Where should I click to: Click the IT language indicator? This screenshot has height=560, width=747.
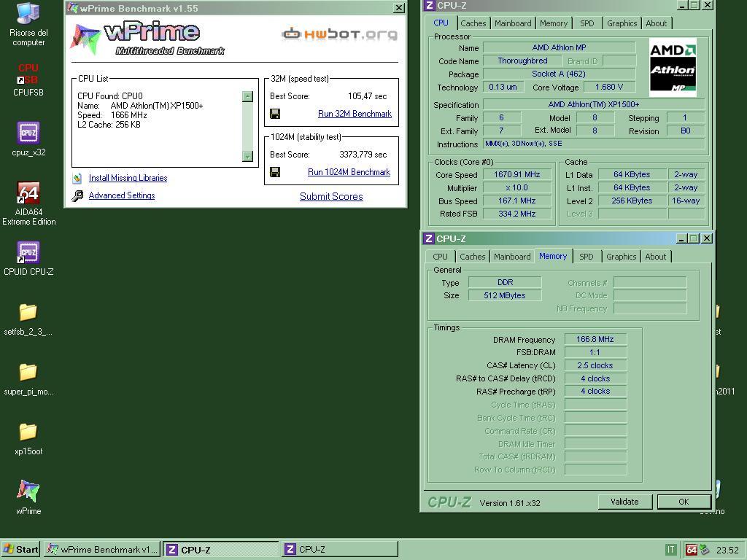pos(670,550)
